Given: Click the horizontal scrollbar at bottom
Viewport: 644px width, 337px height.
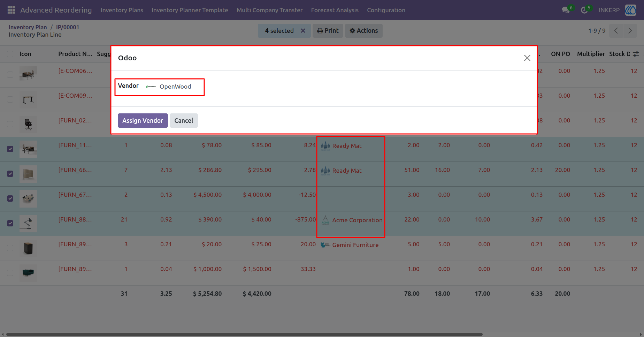Looking at the screenshot, I should [244, 334].
